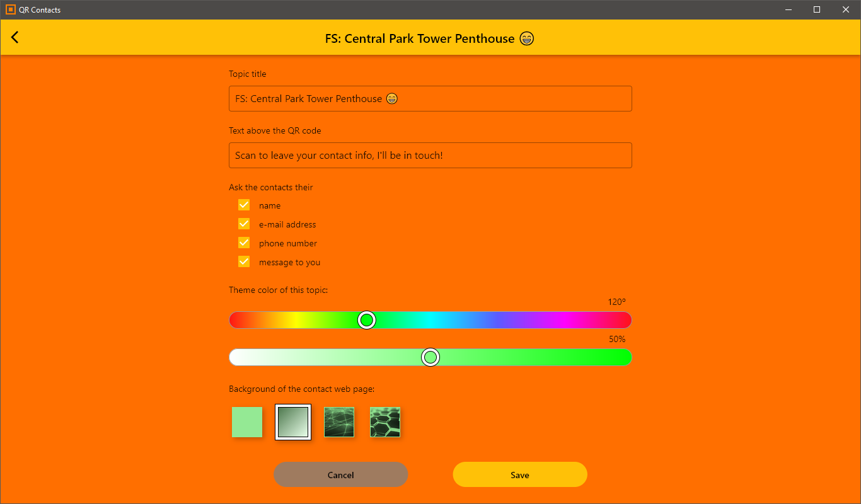Viewport: 861px width, 504px height.
Task: Click the hue slider handle at 120°
Action: tap(367, 320)
